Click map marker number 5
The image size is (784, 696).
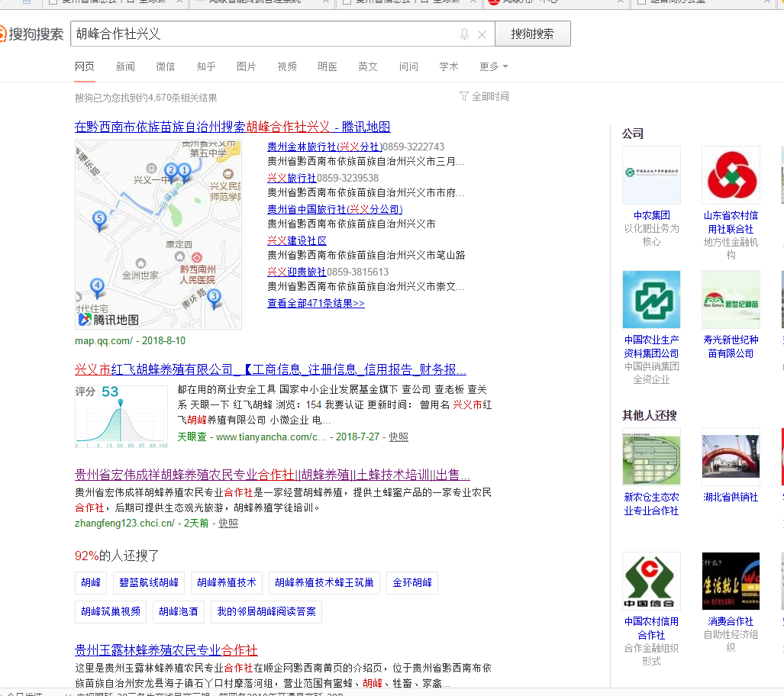(98, 221)
